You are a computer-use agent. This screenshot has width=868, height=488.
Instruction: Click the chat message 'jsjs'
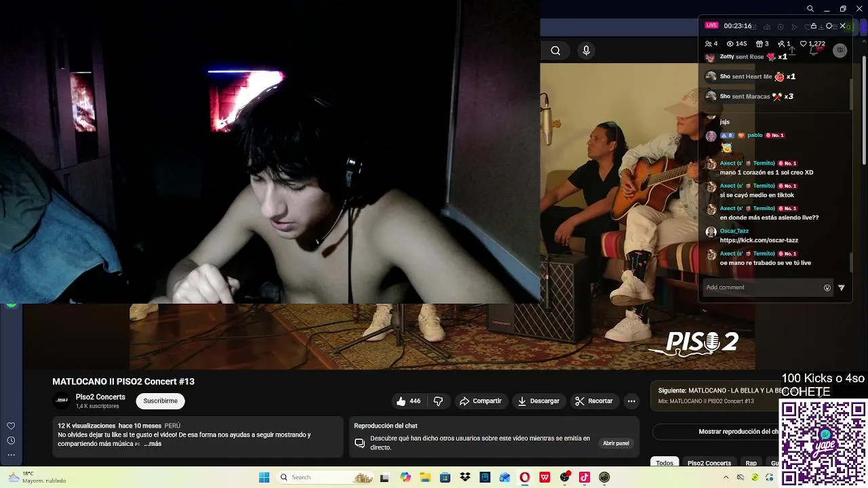(x=724, y=122)
